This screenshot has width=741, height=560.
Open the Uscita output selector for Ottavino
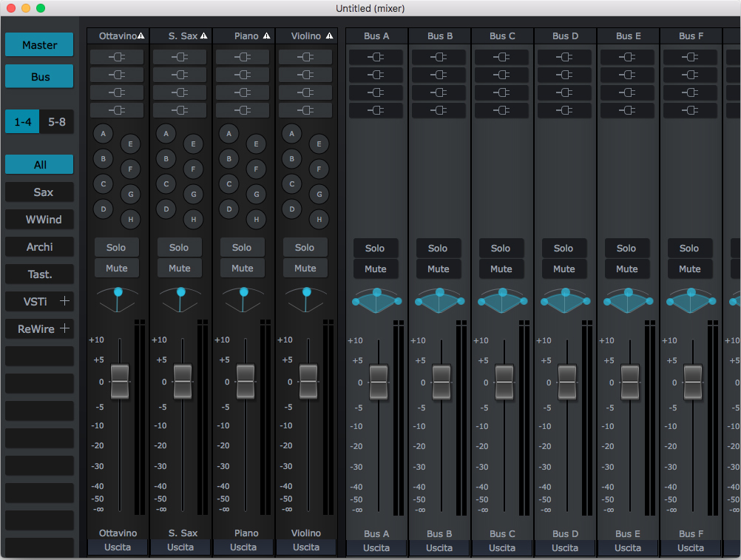[118, 547]
